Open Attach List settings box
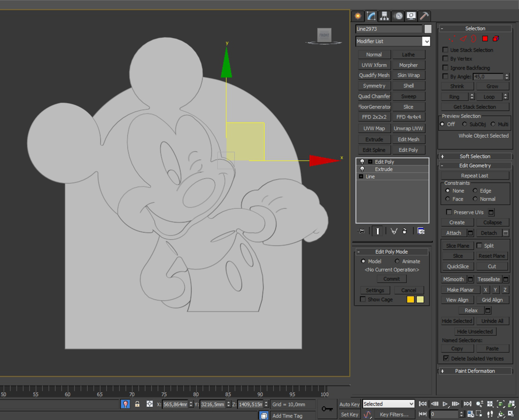This screenshot has height=420, width=519. (x=470, y=233)
